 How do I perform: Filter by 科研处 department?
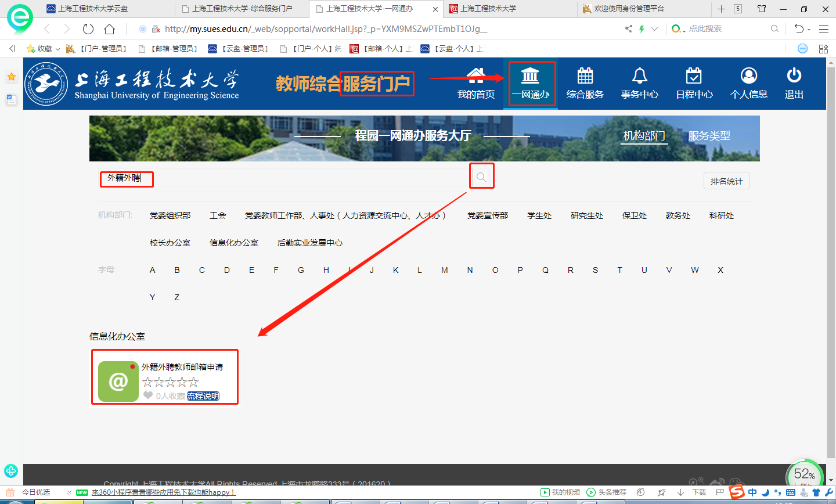[722, 215]
